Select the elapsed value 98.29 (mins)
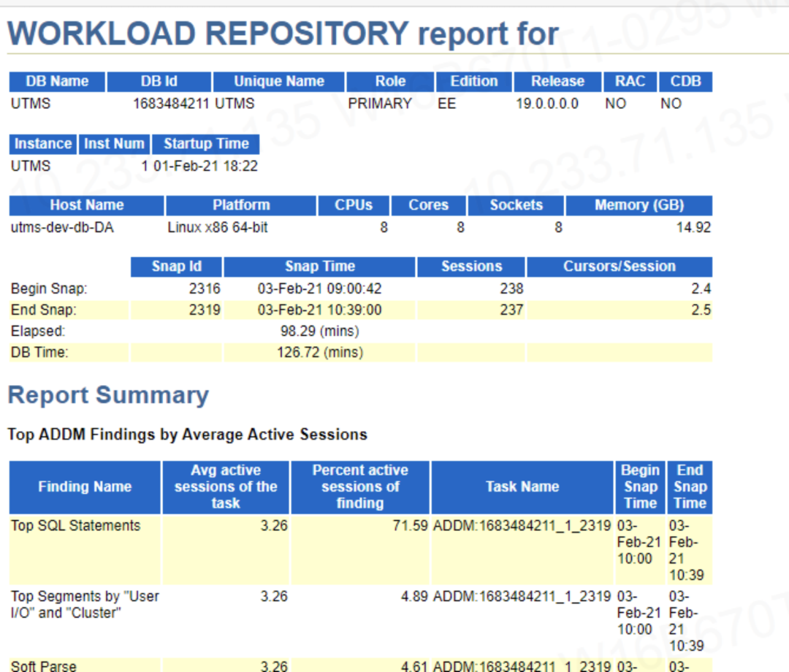 (319, 331)
